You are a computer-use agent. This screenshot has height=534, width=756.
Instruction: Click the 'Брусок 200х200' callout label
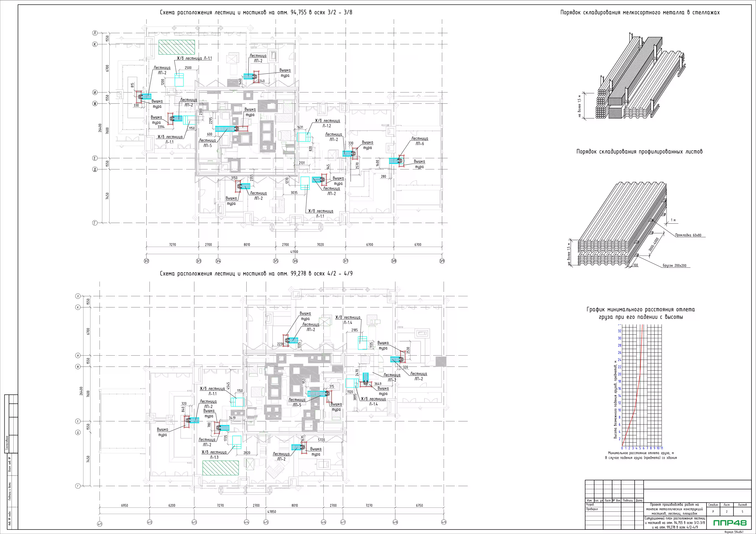coord(675,265)
